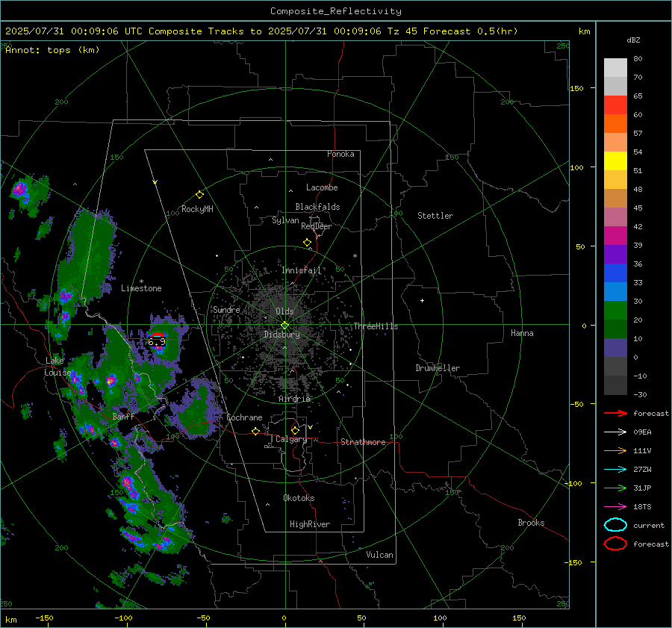The width and height of the screenshot is (672, 628).
Task: Click the asterisk marker above Limestone
Action: pyautogui.click(x=141, y=282)
